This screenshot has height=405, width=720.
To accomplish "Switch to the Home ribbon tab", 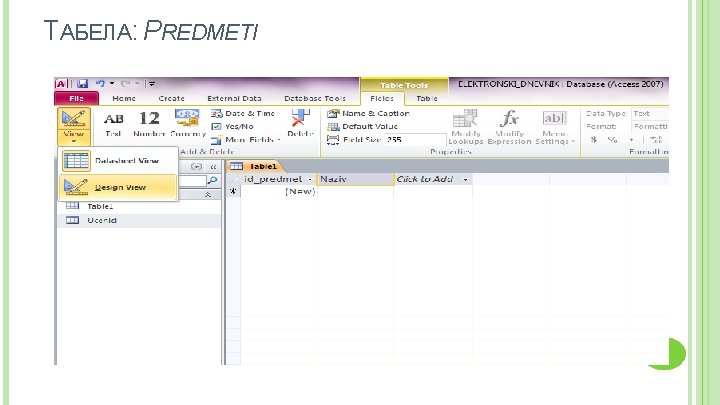I will point(124,98).
